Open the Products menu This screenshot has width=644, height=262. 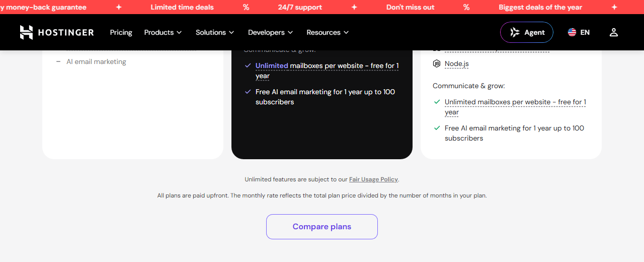163,32
